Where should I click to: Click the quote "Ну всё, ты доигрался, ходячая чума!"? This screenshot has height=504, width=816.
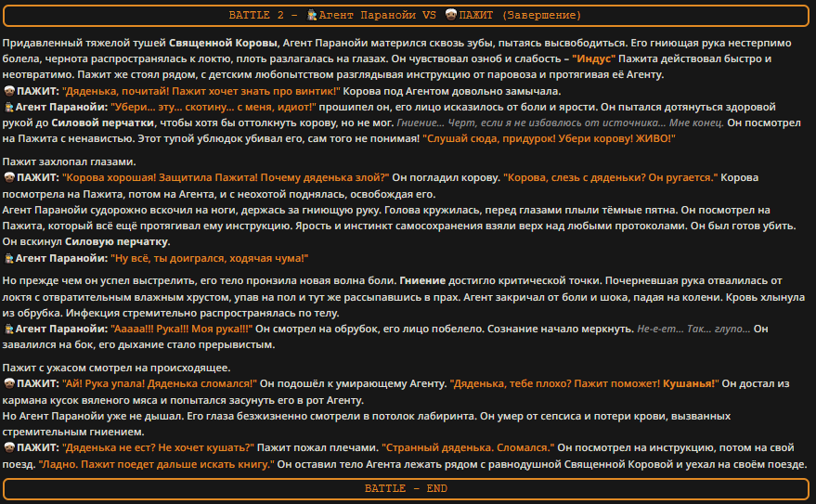pos(210,259)
